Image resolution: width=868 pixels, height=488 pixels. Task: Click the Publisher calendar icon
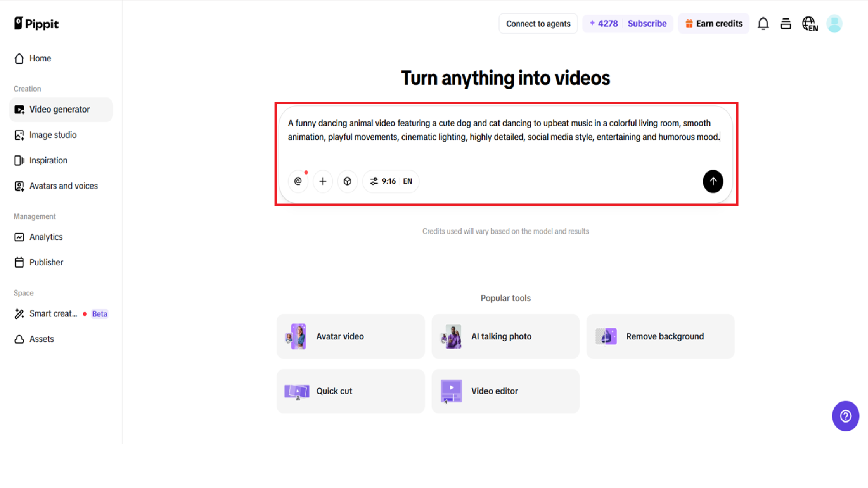tap(19, 263)
